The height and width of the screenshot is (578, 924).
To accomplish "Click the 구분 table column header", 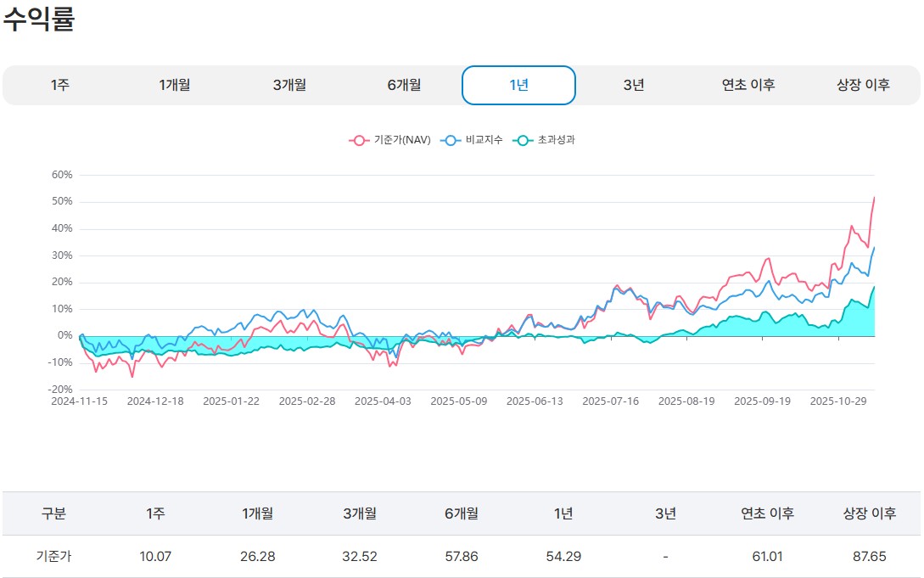I will 53,513.
